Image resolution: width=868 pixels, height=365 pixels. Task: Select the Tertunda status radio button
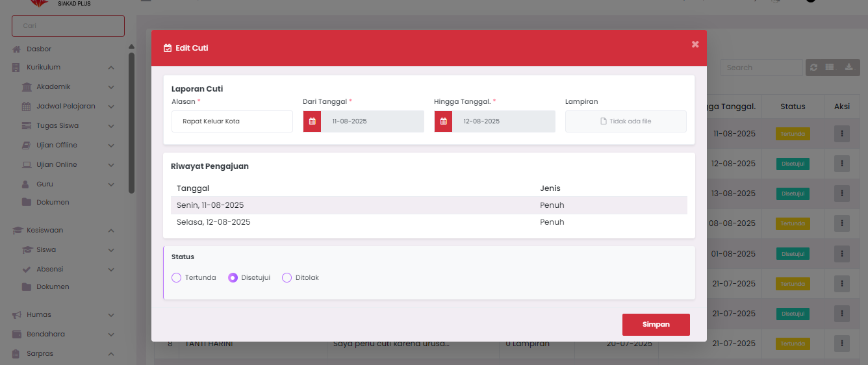pyautogui.click(x=176, y=278)
